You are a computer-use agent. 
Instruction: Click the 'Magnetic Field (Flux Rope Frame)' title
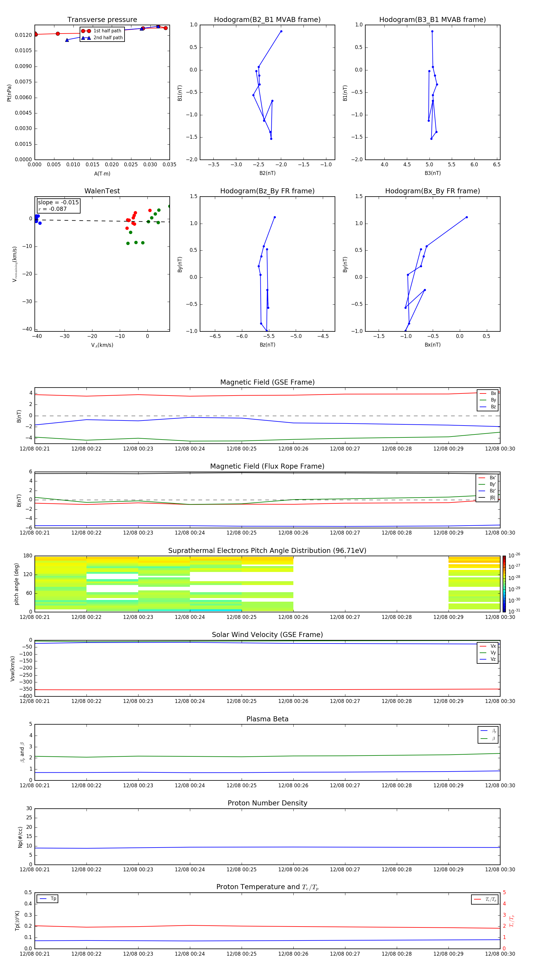267,467
